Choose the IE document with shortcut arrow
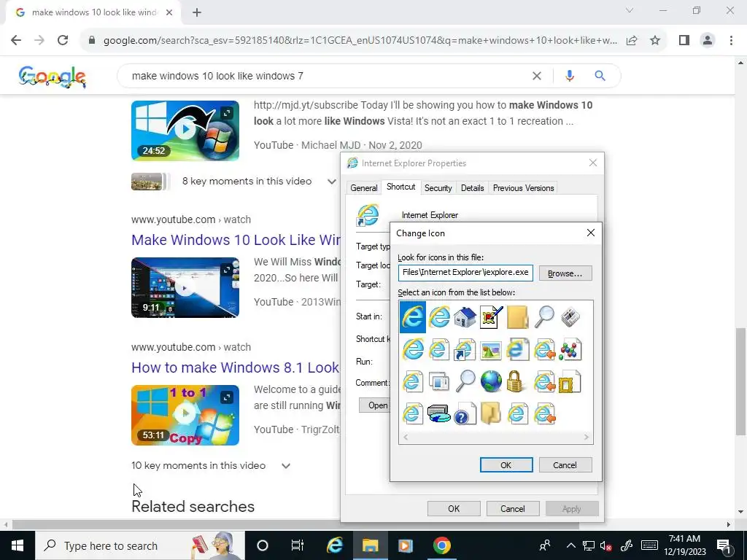 465,349
